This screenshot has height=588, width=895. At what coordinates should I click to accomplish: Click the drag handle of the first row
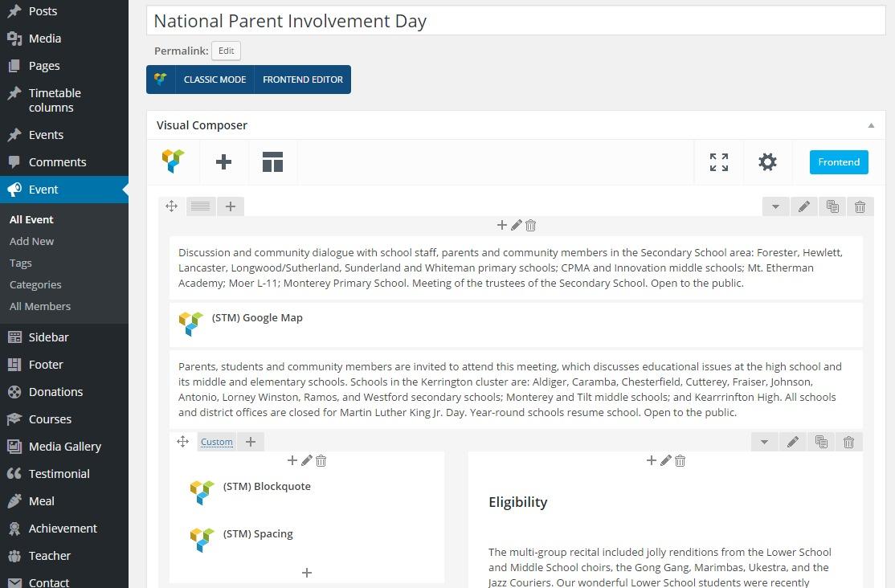click(172, 206)
